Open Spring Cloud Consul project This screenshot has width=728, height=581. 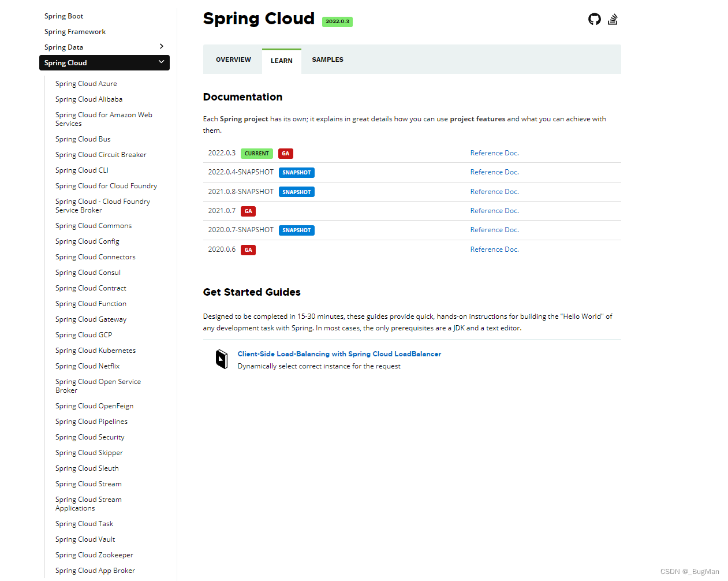[x=88, y=273]
